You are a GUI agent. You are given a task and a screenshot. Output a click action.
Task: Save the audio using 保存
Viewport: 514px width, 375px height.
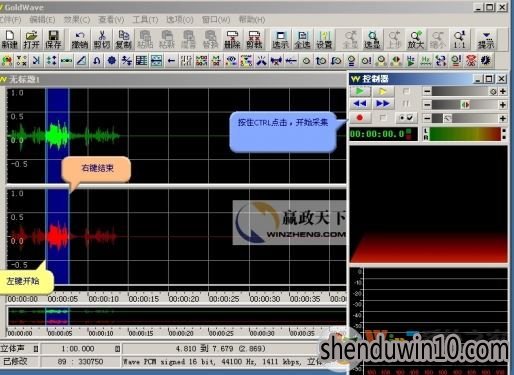pyautogui.click(x=53, y=39)
